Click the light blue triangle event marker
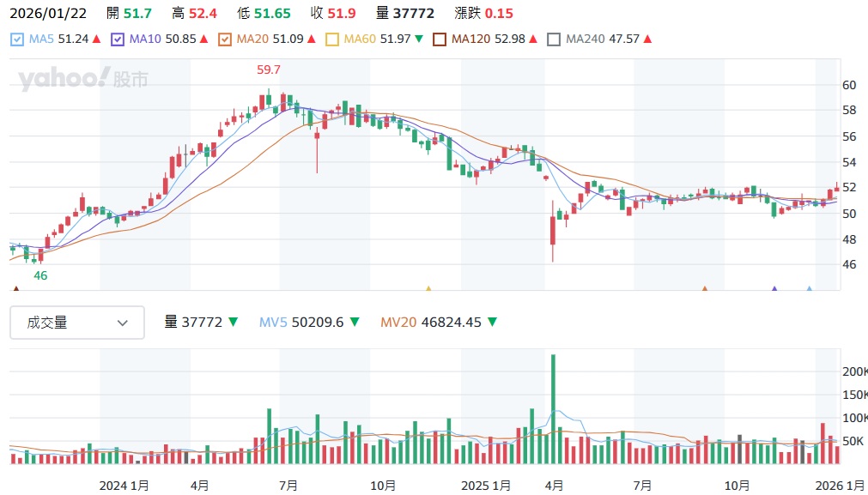This screenshot has width=868, height=495. [x=809, y=289]
